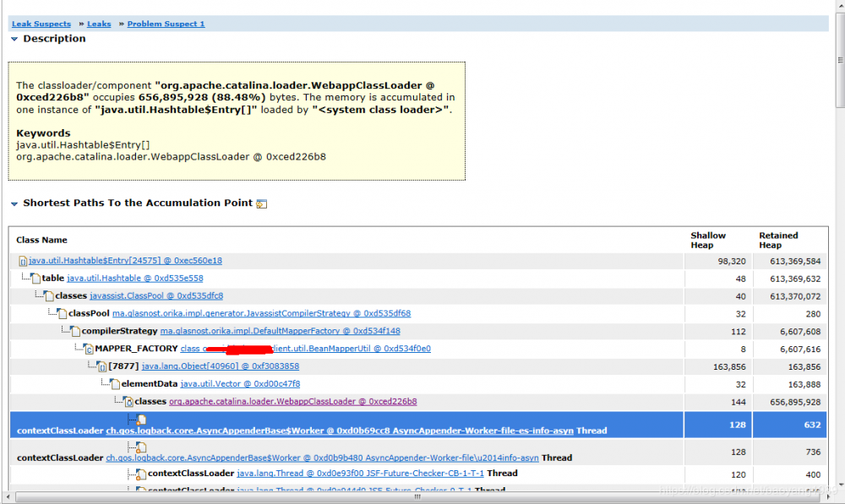Open the AsyncAppender-Worker-file\u2014info-asyn thread link

click(322, 458)
